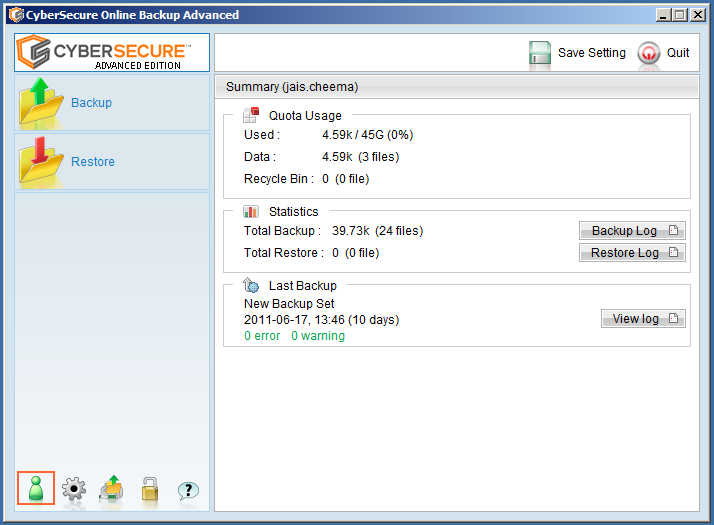Image resolution: width=714 pixels, height=525 pixels.
Task: Click the Total Restore '0 (0 file)' value
Action: (x=356, y=253)
